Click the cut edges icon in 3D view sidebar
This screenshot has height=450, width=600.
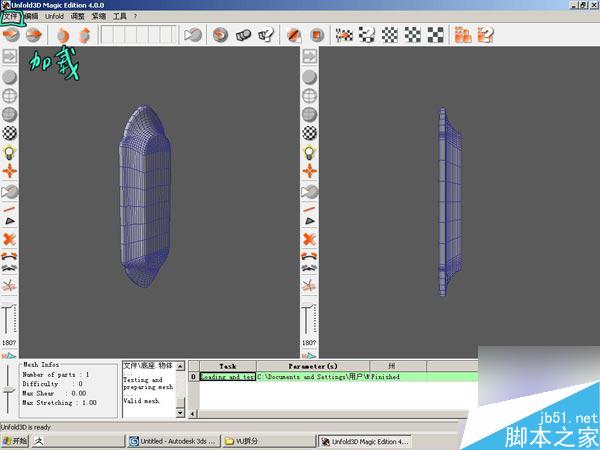point(10,257)
